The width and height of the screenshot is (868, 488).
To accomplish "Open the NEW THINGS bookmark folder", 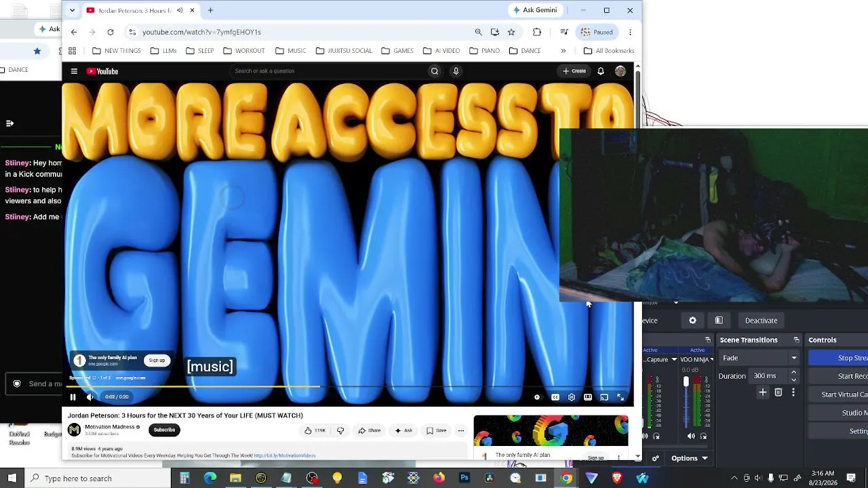I will tap(117, 51).
